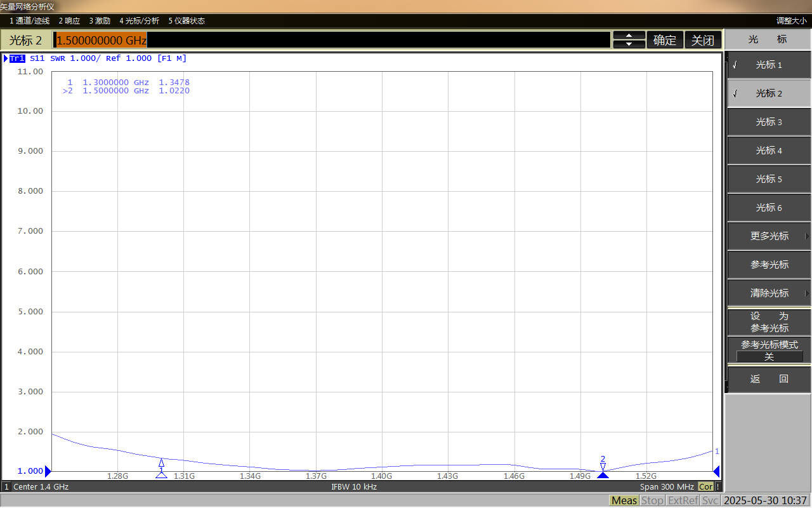The height and width of the screenshot is (508, 812).
Task: Confirm the entry with 确定
Action: pos(665,40)
